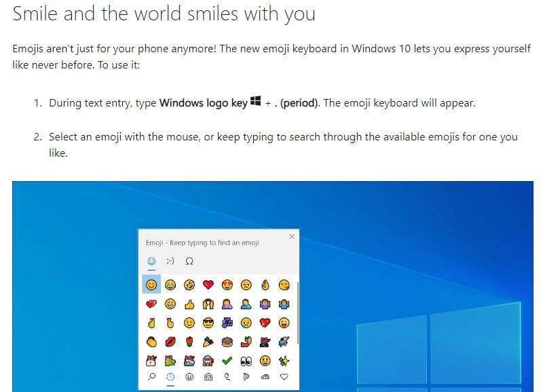Click the Windows logo key icon in step 1
The width and height of the screenshot is (543, 392).
(256, 101)
